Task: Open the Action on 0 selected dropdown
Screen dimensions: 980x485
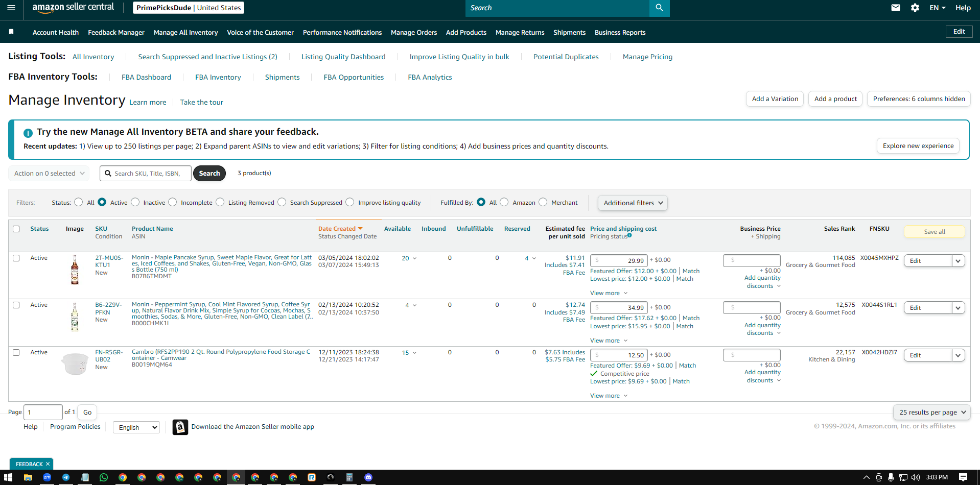Action: (49, 174)
